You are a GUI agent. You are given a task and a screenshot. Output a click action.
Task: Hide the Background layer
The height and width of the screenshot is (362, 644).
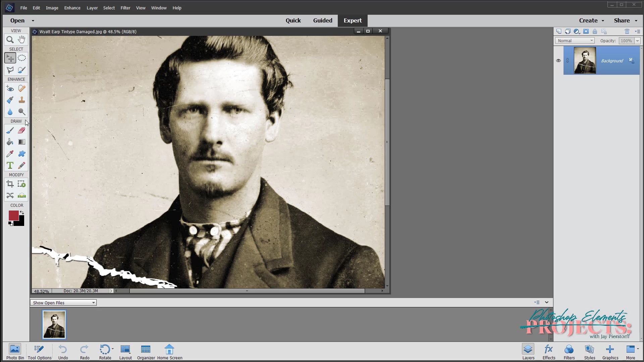pyautogui.click(x=558, y=60)
